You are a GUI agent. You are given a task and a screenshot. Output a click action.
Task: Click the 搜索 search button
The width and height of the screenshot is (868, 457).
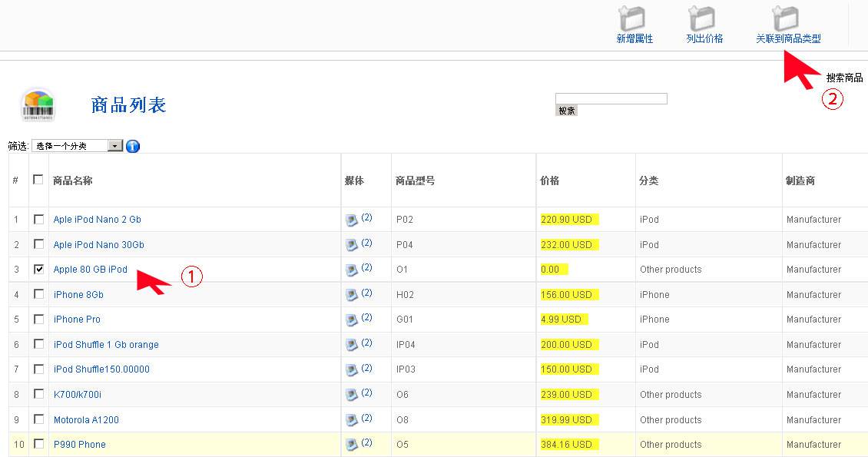[x=568, y=109]
